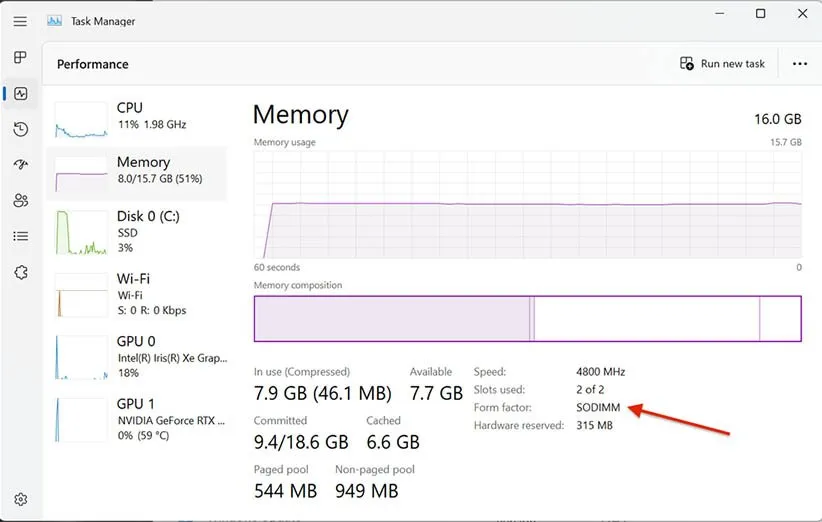Screen dimensions: 822x522
Task: Click the Memory composition bar
Action: click(527, 319)
